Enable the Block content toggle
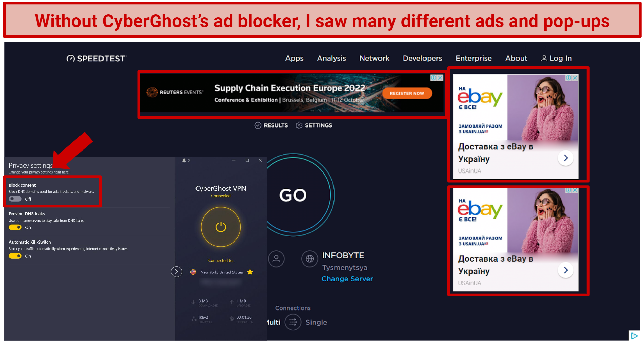 click(x=15, y=199)
